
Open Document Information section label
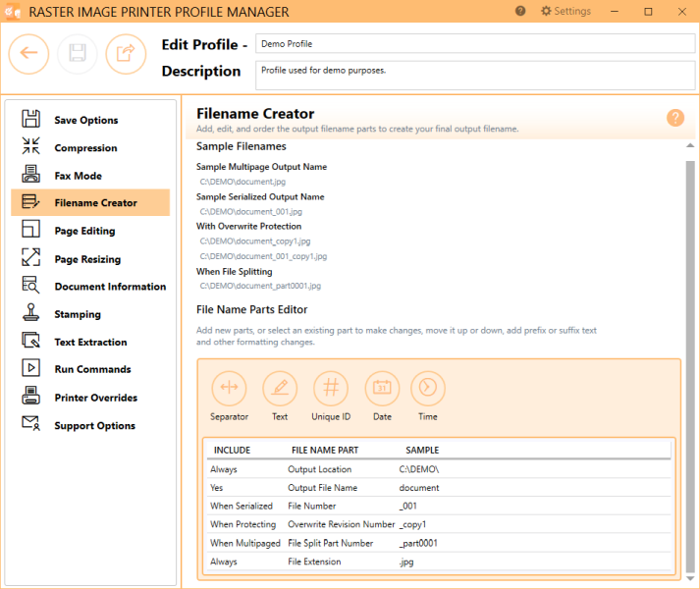[x=110, y=287]
